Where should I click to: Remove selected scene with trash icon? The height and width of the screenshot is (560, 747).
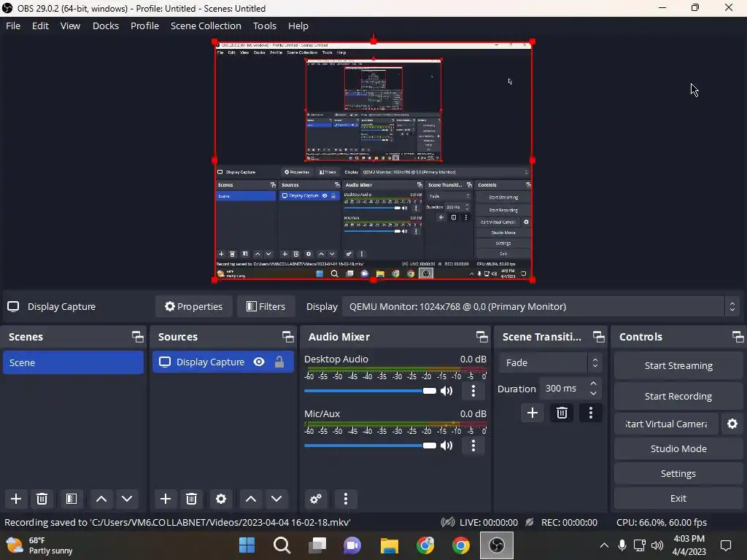click(42, 499)
